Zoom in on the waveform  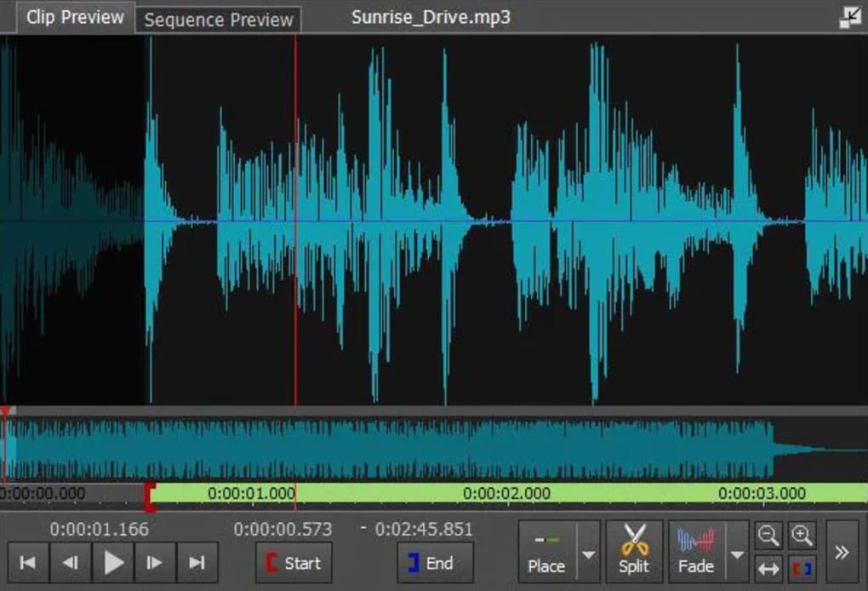(802, 536)
